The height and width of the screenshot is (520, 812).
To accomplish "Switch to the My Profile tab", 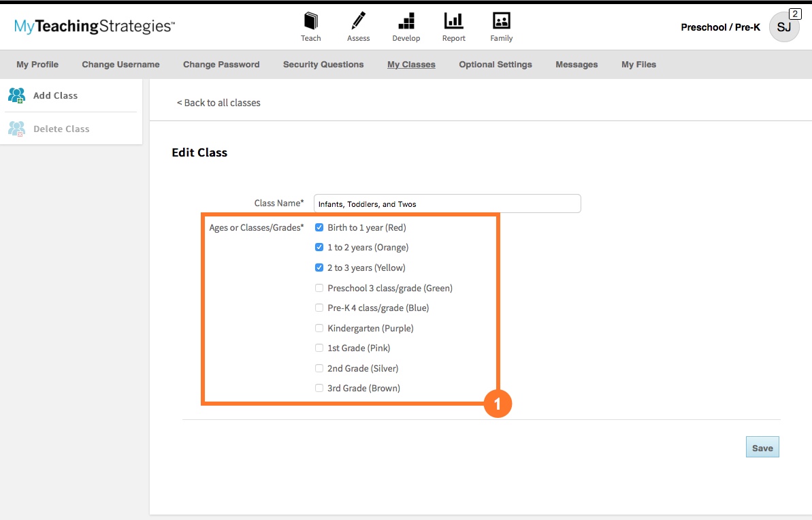I will click(x=37, y=65).
